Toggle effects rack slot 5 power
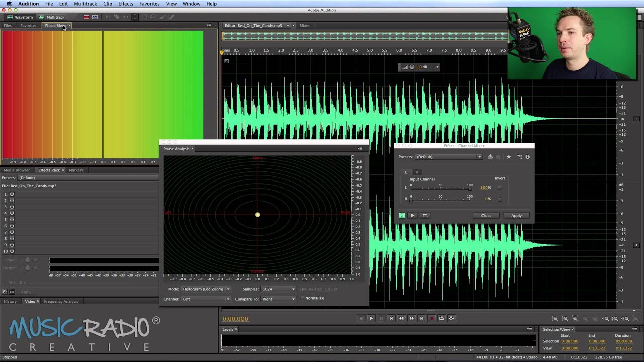The width and height of the screenshot is (644, 362). pyautogui.click(x=12, y=219)
